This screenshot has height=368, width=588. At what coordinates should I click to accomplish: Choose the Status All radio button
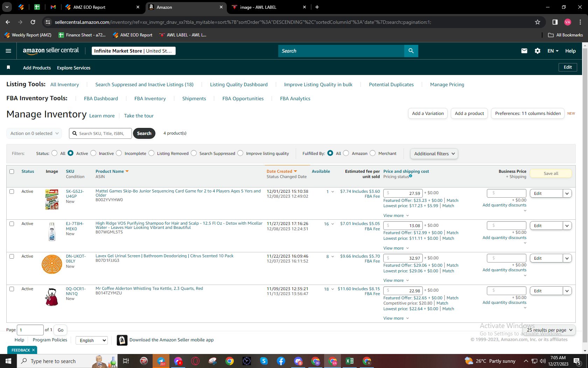point(55,153)
